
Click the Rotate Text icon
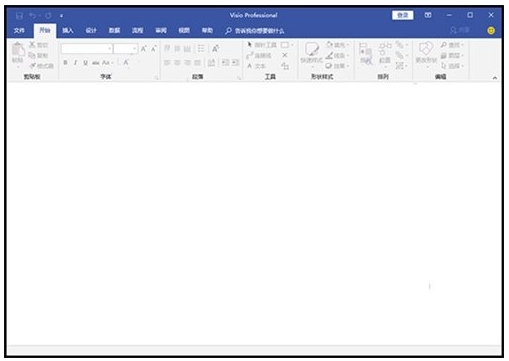click(216, 49)
